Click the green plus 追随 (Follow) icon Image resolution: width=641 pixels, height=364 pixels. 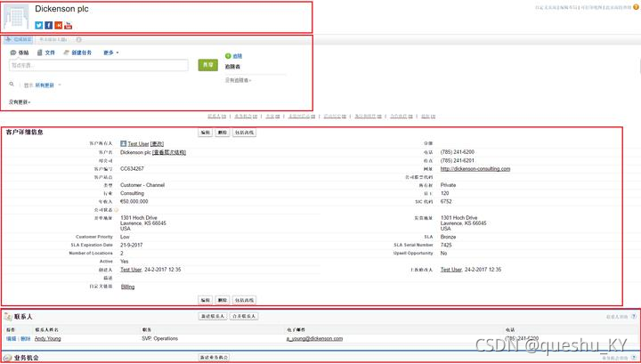coord(228,56)
